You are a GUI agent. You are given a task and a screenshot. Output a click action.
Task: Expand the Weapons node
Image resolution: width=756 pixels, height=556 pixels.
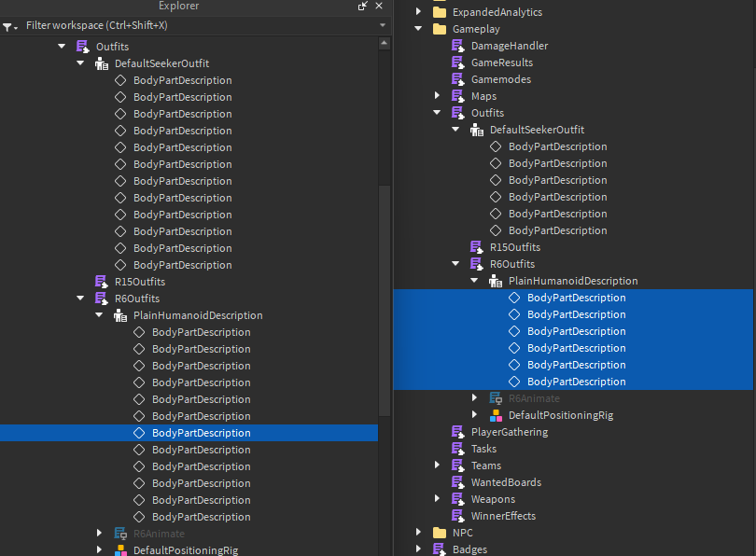click(x=437, y=499)
